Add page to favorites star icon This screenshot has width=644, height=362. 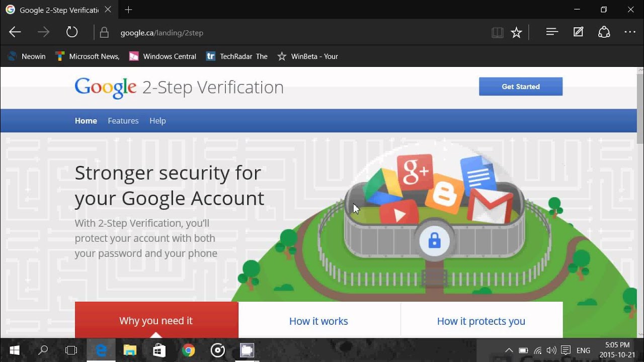click(x=516, y=33)
